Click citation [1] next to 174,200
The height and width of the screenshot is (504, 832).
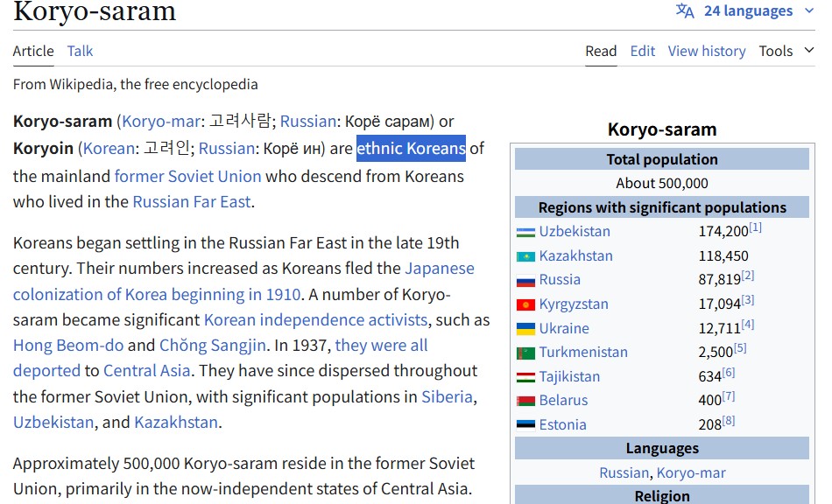click(x=755, y=227)
